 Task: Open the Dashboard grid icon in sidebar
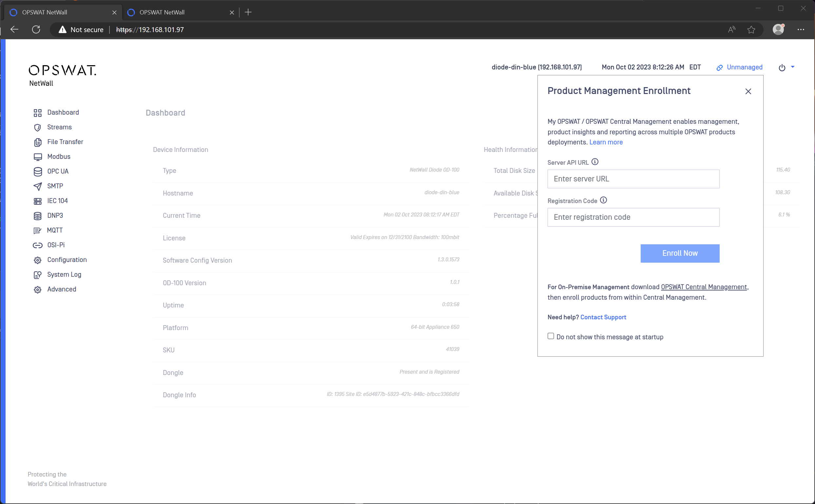click(x=38, y=113)
